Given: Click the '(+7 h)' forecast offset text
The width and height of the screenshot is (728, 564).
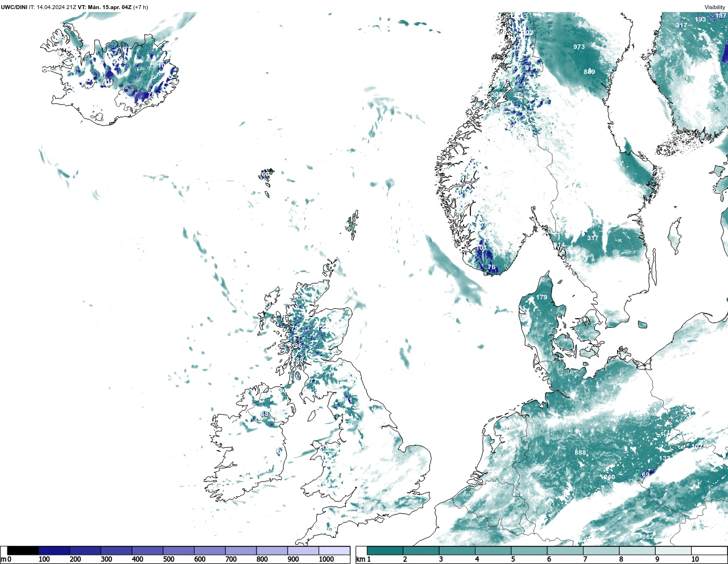Looking at the screenshot, I should coord(140,7).
